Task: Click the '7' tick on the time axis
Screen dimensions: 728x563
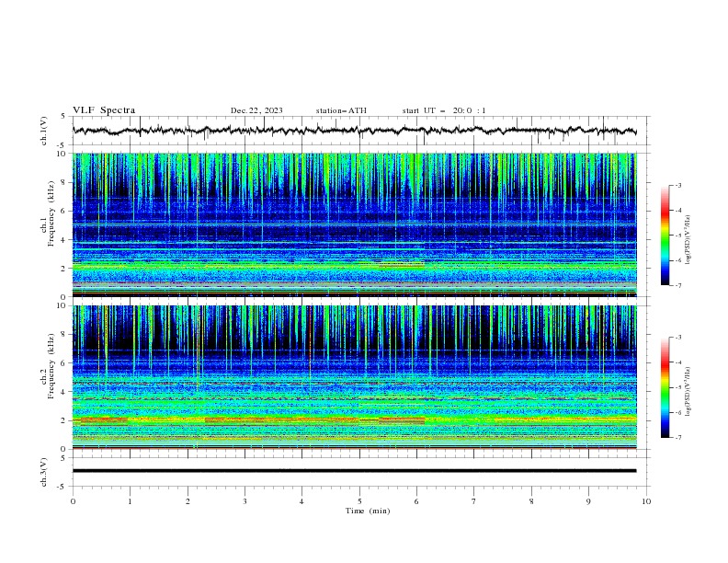Action: (x=474, y=501)
